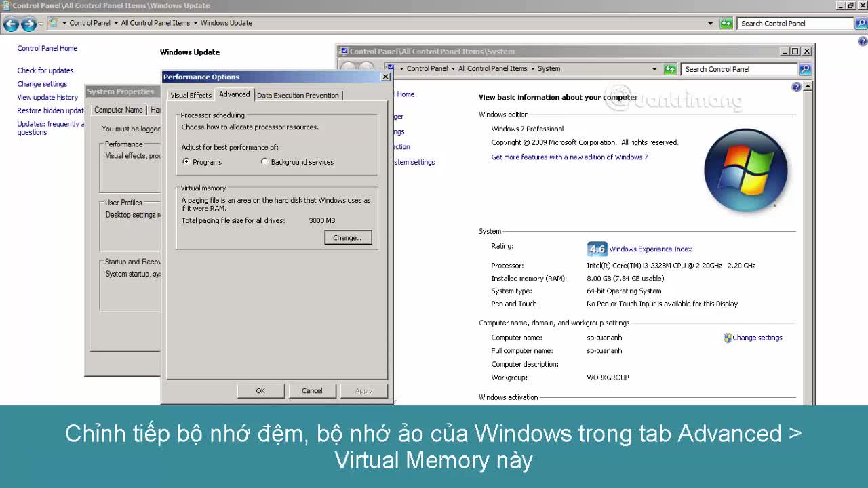Screen dimensions: 868x488
Task: Click the WORKGROUP workgroup value
Action: (x=608, y=378)
